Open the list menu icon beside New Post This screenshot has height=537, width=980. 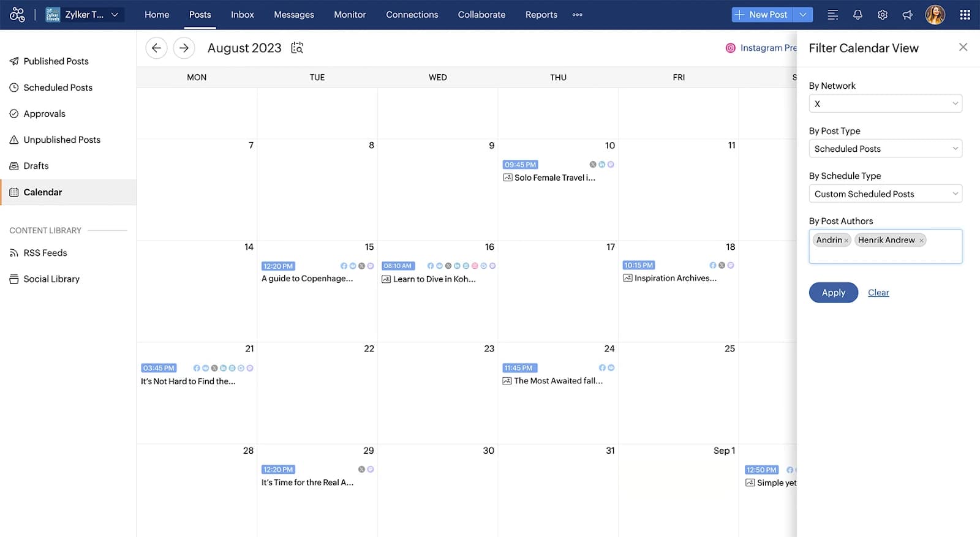click(832, 15)
